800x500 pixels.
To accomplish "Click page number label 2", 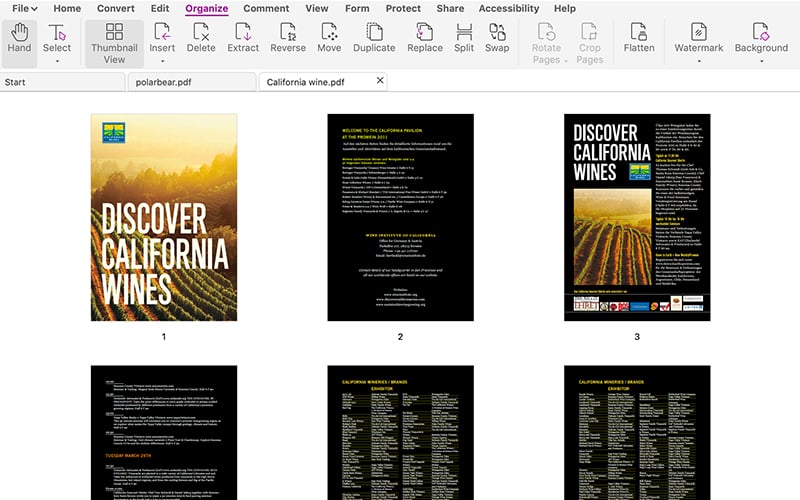I will click(401, 337).
